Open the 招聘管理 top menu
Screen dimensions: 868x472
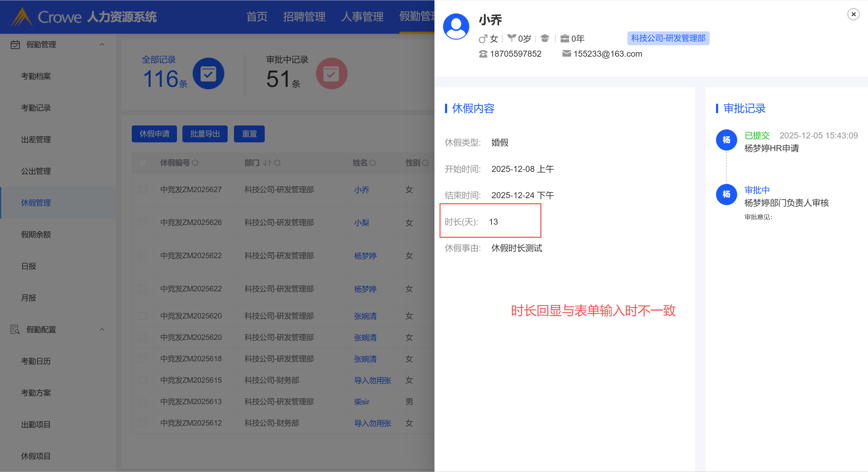(304, 16)
